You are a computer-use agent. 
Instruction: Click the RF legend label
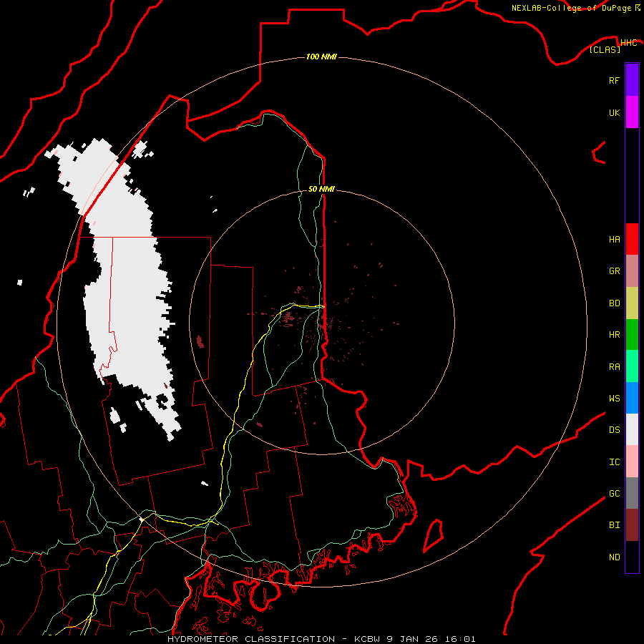click(614, 80)
